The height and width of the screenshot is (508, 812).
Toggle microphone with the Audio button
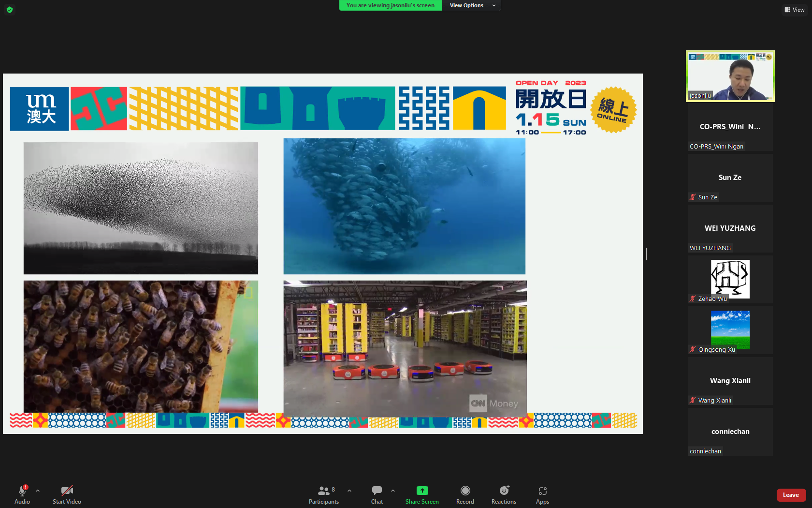[22, 494]
